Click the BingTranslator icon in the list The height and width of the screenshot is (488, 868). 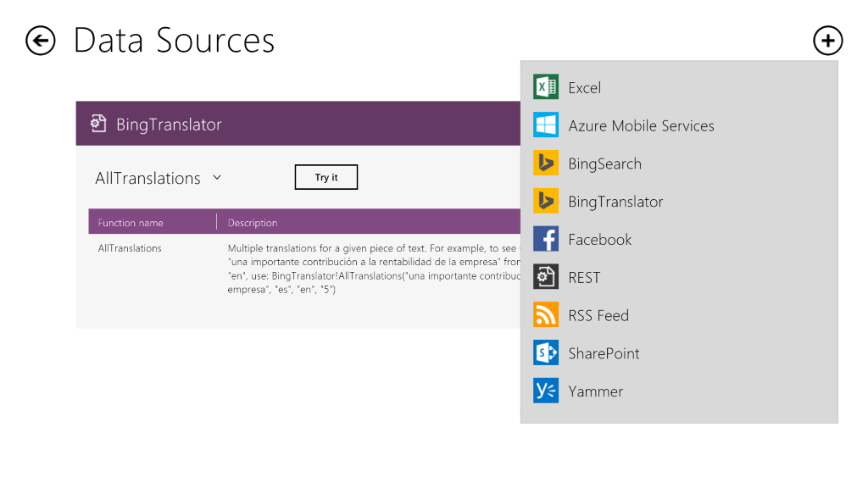click(x=547, y=201)
